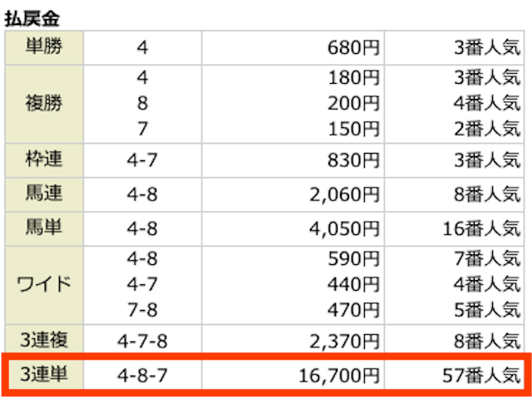Select the 16番人気 popularity cell

(x=481, y=228)
